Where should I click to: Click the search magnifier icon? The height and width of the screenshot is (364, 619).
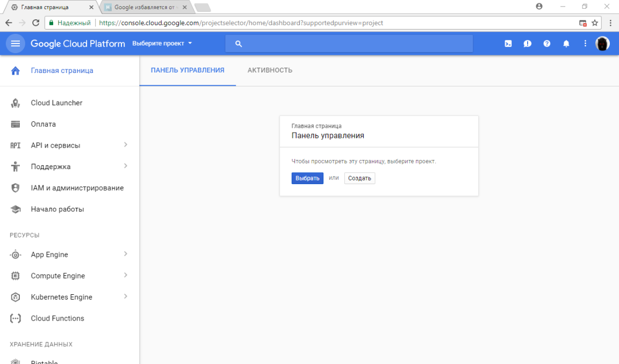tap(239, 44)
